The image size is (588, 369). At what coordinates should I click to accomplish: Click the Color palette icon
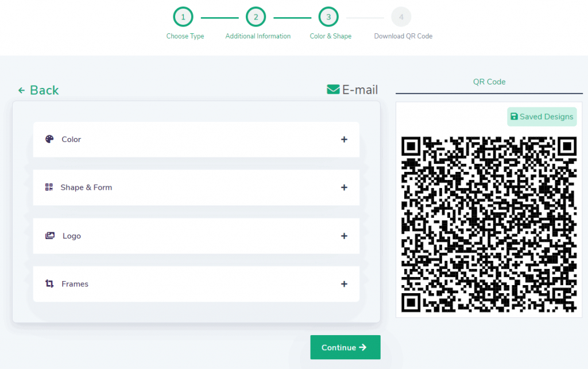coord(49,139)
